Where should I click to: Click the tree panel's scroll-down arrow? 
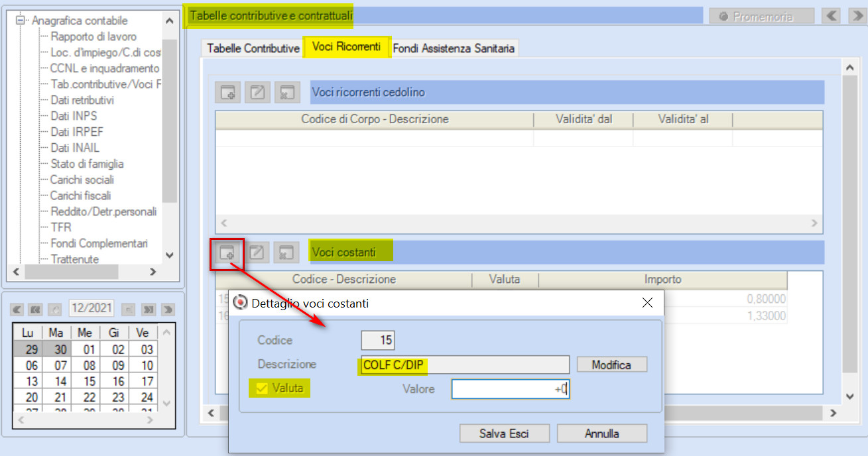point(169,255)
